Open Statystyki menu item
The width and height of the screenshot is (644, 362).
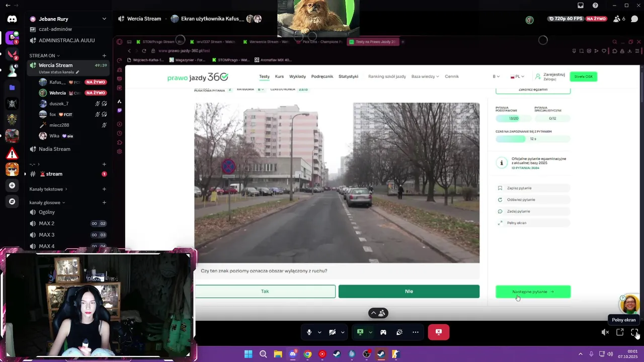[348, 76]
